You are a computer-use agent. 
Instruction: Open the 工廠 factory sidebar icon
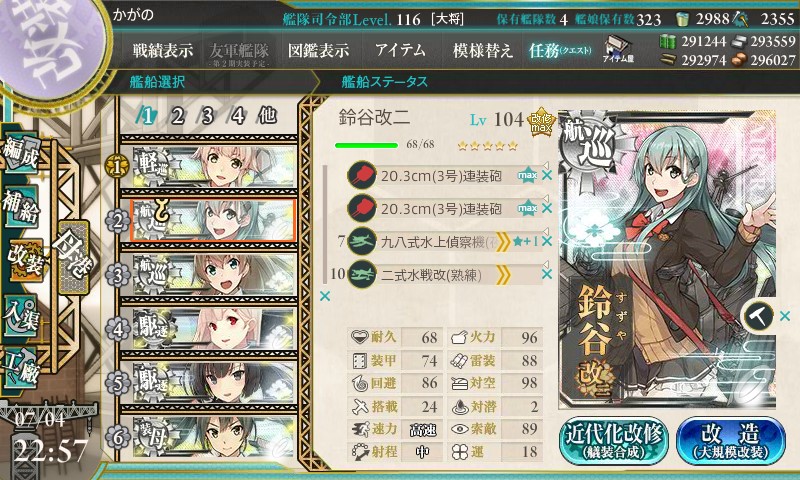point(20,366)
